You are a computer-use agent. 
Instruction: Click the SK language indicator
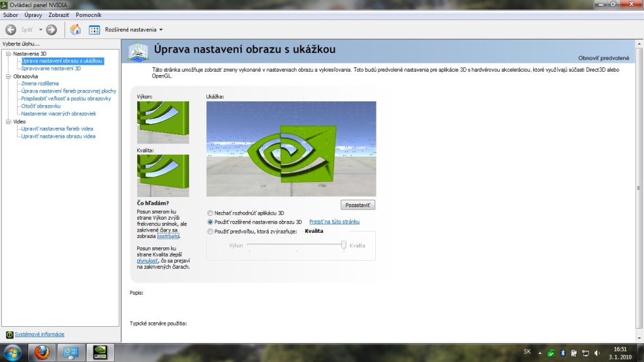coord(528,352)
